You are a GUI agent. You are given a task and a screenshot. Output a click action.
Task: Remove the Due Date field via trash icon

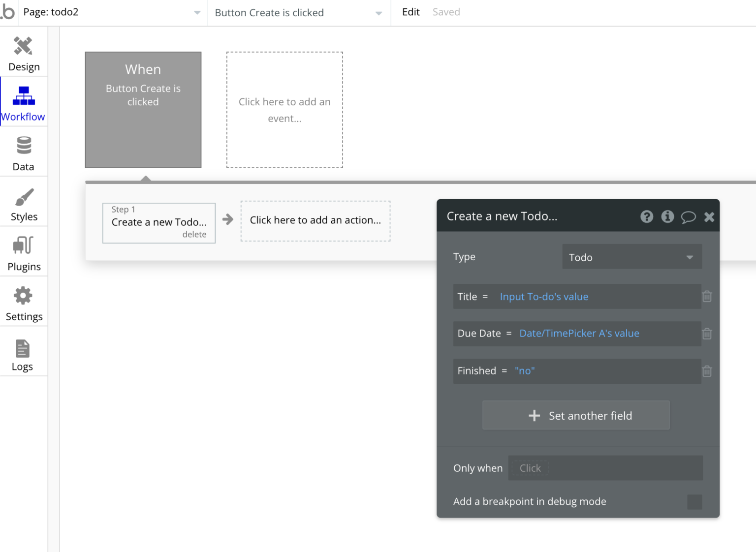pos(707,334)
